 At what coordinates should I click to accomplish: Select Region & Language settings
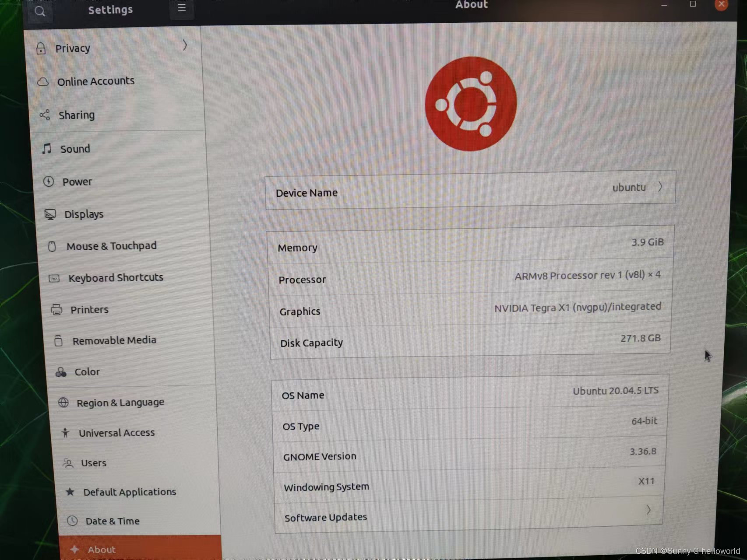point(132,402)
